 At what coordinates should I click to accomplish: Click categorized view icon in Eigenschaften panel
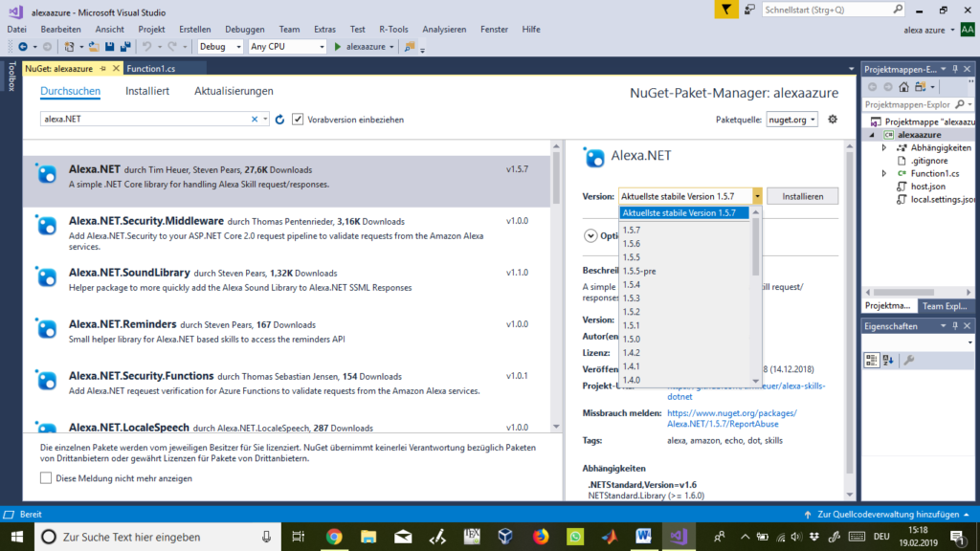[x=871, y=360]
